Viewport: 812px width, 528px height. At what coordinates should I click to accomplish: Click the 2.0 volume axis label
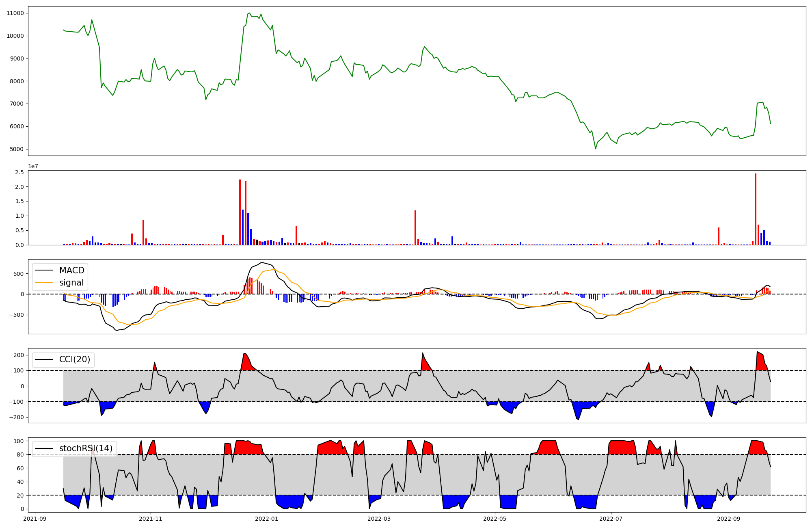[x=19, y=187]
